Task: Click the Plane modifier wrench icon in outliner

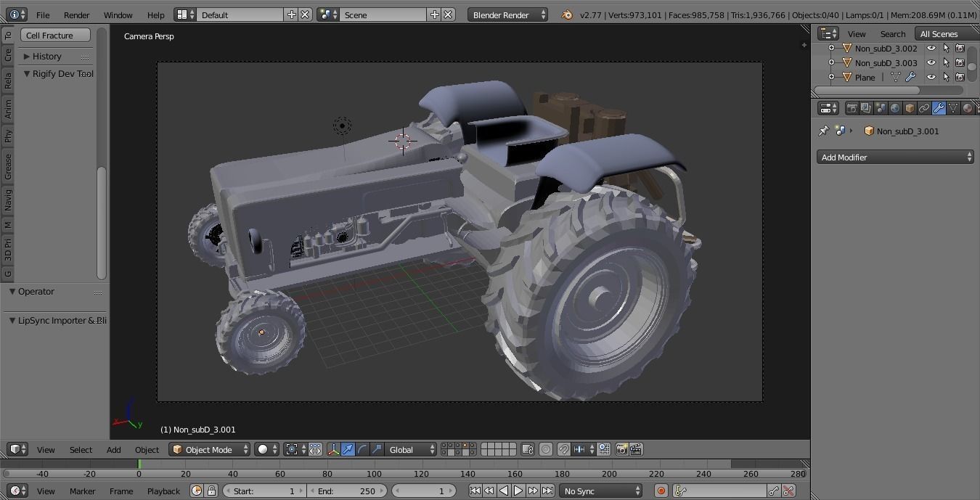Action: pyautogui.click(x=910, y=77)
